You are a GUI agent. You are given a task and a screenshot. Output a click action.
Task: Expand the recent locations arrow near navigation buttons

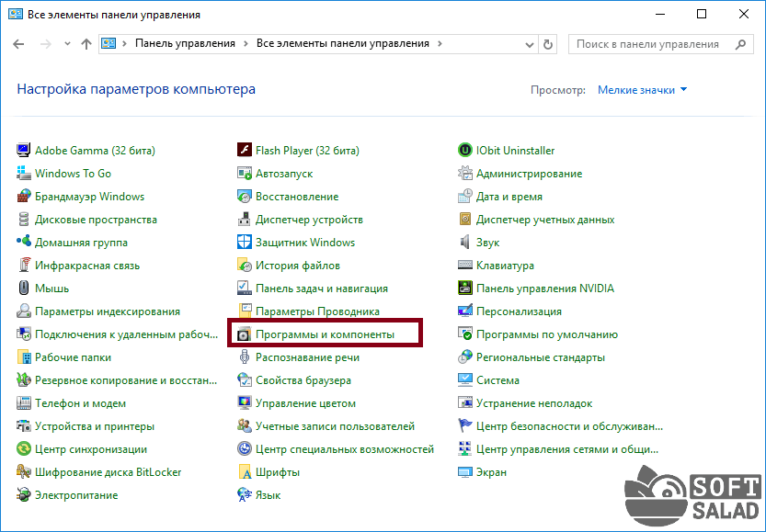pos(67,44)
